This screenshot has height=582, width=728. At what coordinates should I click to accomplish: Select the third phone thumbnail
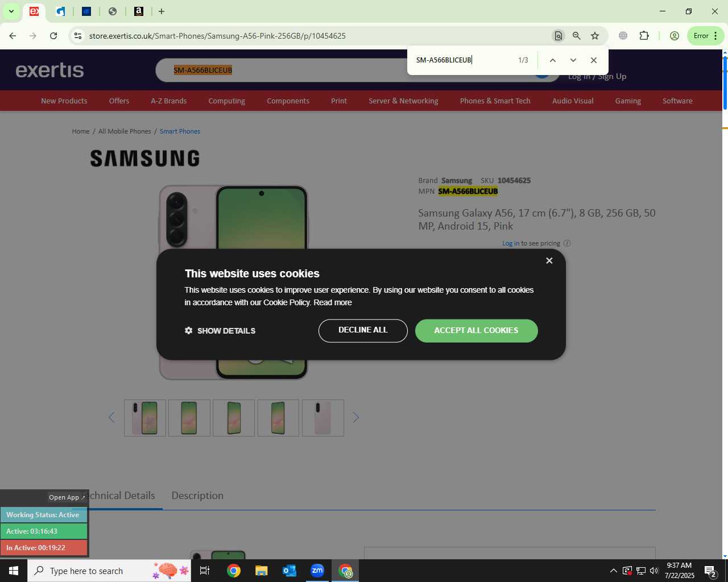click(x=234, y=418)
